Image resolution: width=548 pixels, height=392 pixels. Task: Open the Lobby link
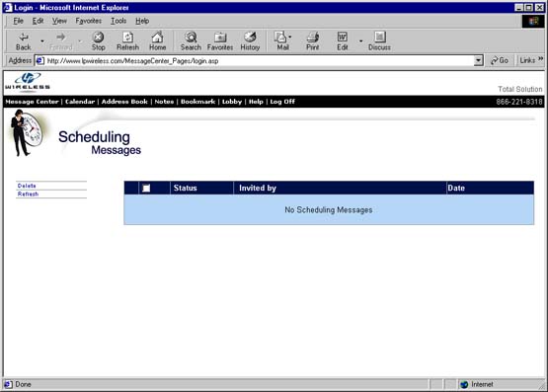(232, 102)
